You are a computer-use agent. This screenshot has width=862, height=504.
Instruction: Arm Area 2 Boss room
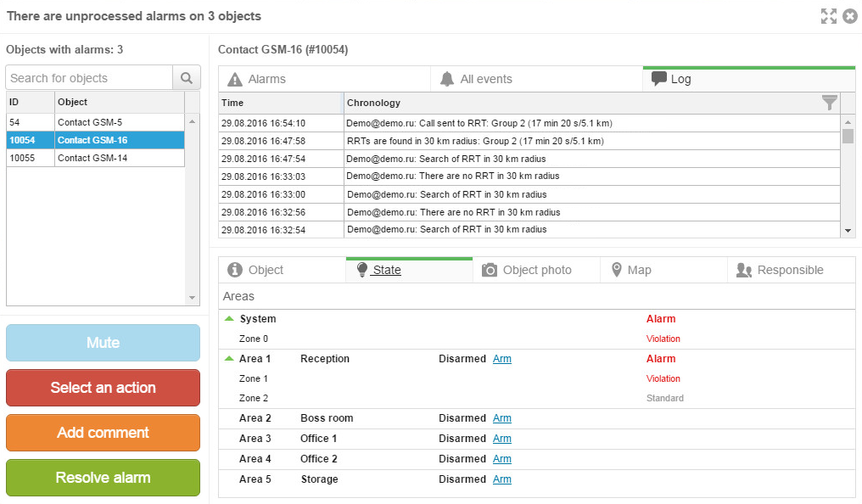coord(502,418)
